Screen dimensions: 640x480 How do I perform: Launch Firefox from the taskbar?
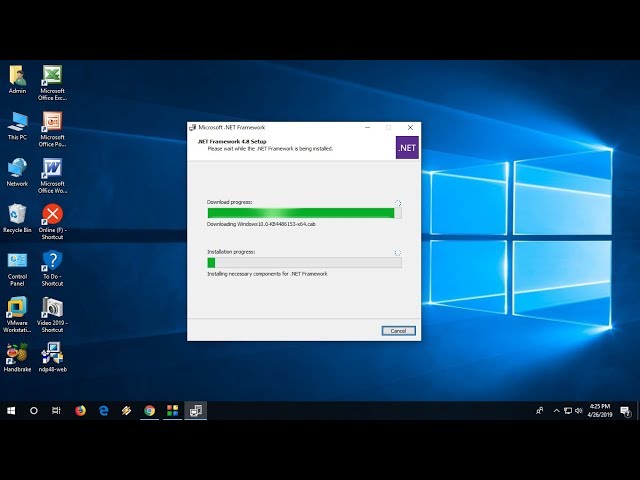(x=80, y=411)
